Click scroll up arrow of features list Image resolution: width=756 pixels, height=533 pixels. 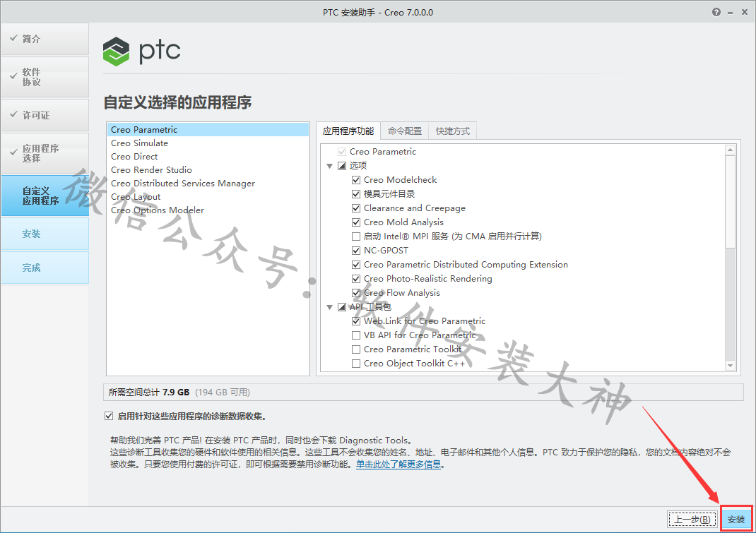point(730,150)
